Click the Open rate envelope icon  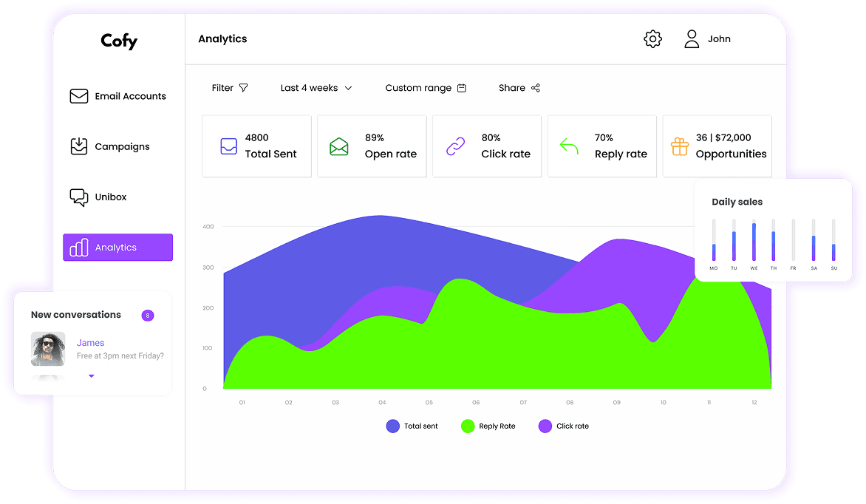[338, 146]
